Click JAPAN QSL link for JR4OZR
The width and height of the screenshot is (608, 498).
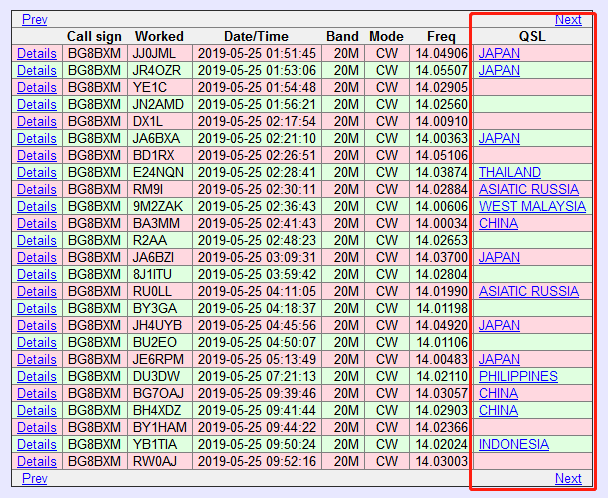click(499, 71)
